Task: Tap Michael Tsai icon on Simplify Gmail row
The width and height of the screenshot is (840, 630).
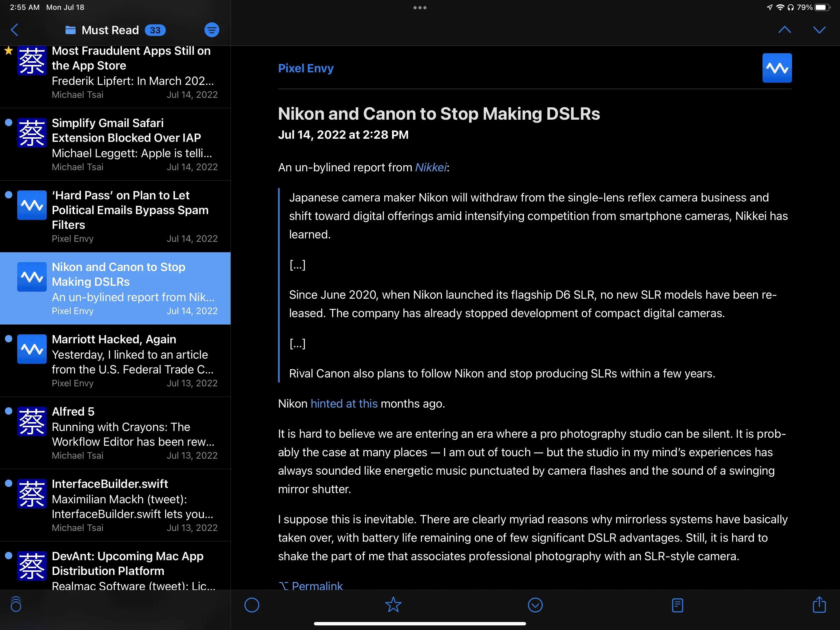Action: click(32, 133)
